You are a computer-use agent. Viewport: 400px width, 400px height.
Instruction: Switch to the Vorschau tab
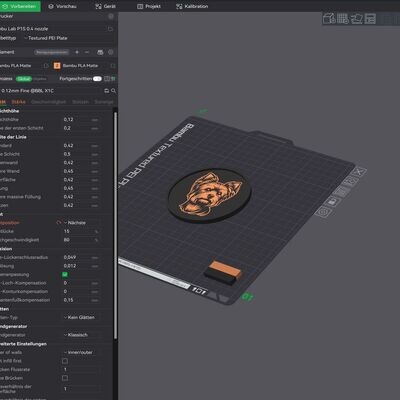click(62, 6)
